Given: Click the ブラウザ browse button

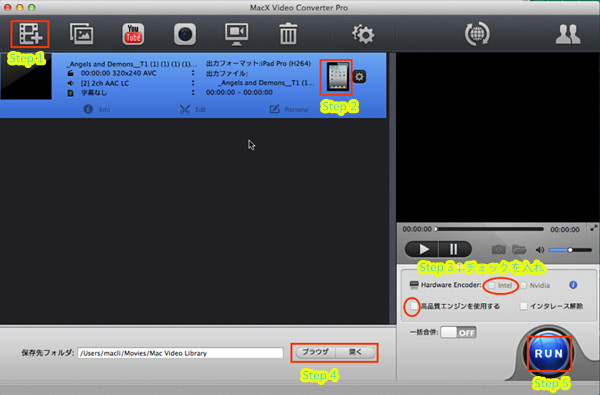Looking at the screenshot, I should click(x=315, y=352).
